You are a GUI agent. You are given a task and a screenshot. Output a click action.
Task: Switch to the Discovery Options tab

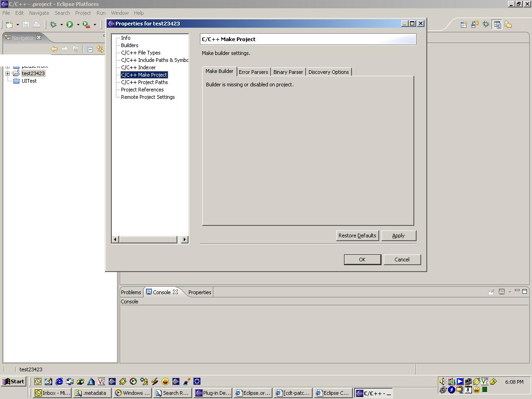pyautogui.click(x=328, y=72)
